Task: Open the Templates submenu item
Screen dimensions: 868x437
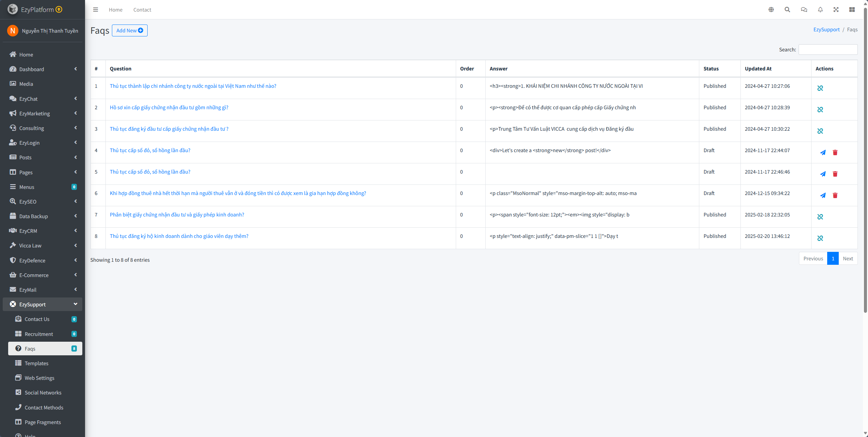Action: 36,363
